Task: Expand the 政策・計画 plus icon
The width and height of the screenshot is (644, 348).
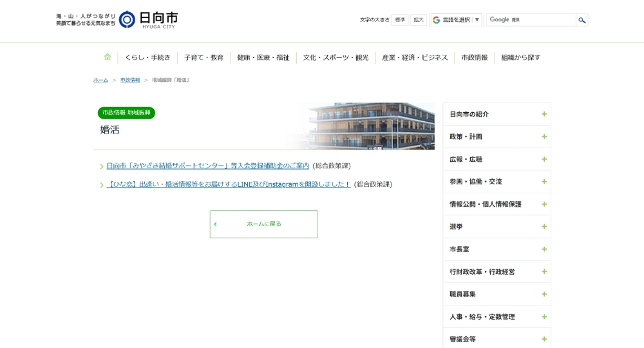Action: (544, 137)
